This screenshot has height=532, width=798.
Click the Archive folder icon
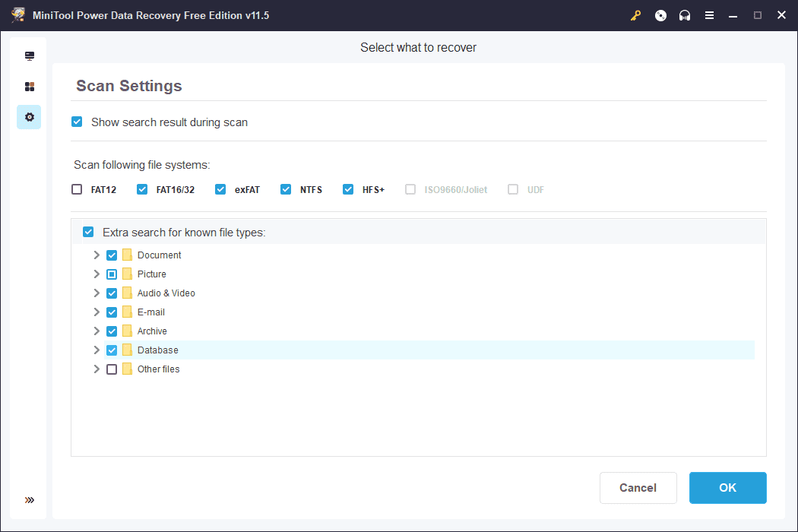click(x=127, y=331)
